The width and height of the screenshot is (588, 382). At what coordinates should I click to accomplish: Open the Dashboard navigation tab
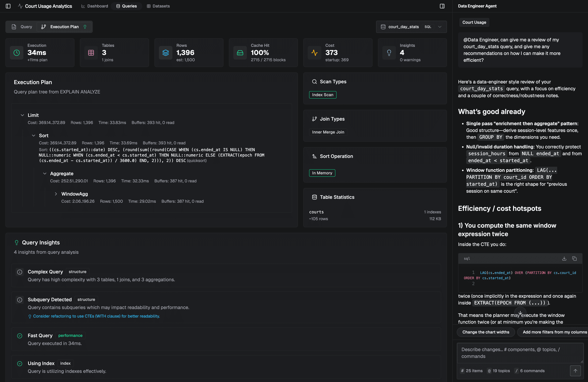[x=95, y=6]
